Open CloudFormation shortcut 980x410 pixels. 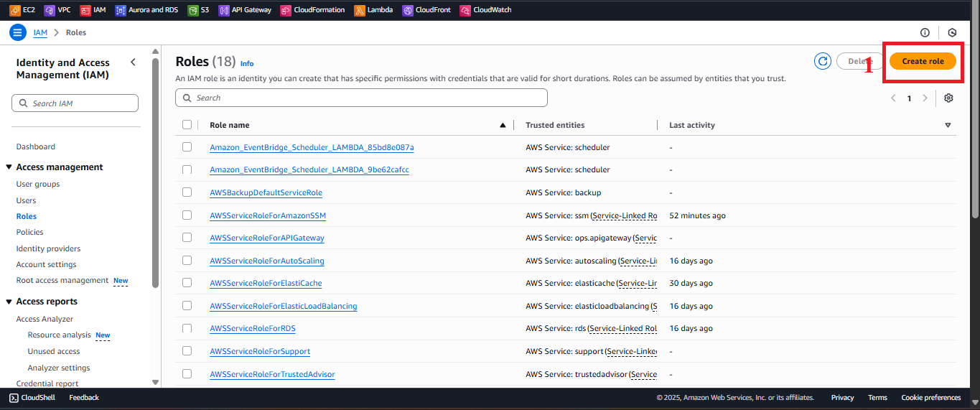312,10
